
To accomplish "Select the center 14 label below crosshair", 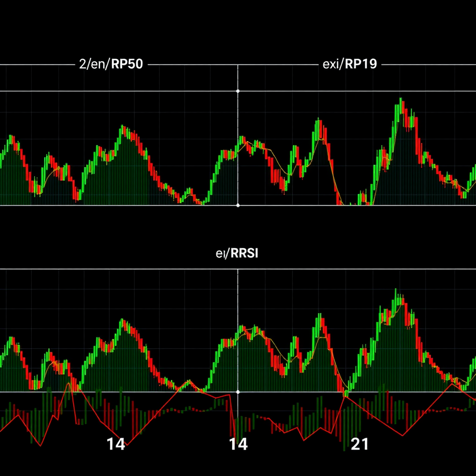I will click(x=238, y=444).
